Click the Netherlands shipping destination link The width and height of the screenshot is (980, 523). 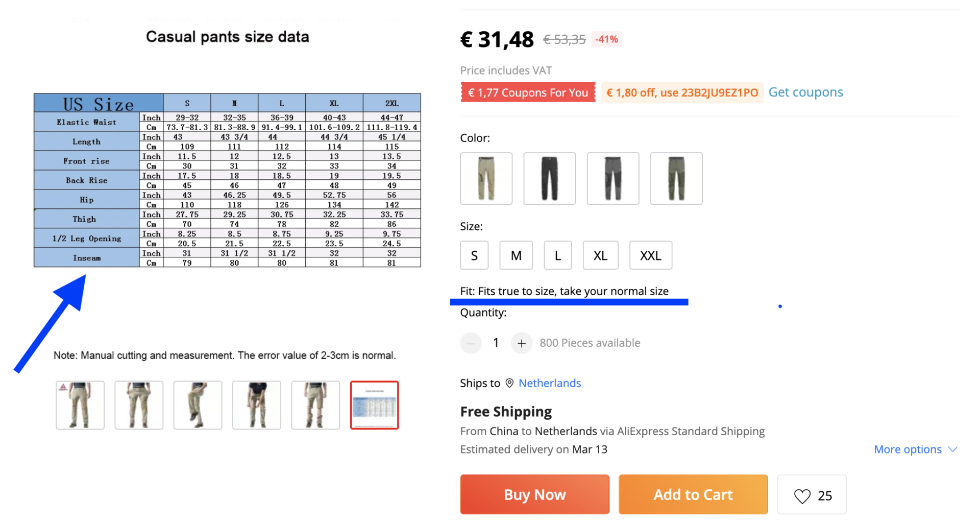point(550,383)
